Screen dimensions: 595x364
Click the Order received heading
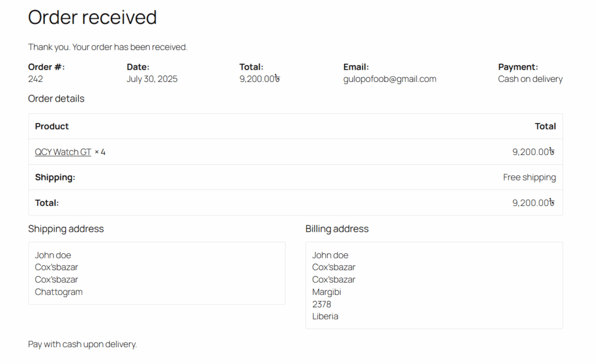coord(92,17)
